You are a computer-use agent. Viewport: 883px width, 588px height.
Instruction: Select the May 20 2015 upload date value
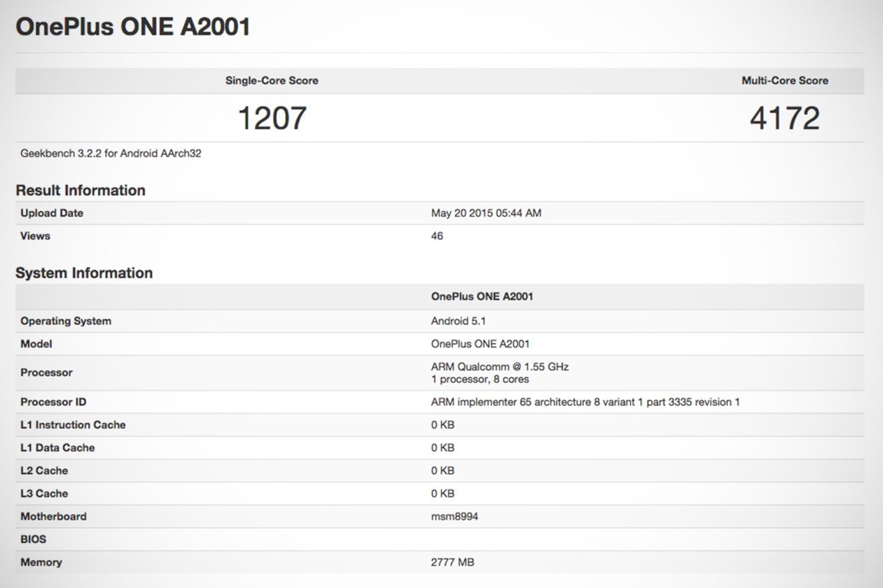(486, 213)
